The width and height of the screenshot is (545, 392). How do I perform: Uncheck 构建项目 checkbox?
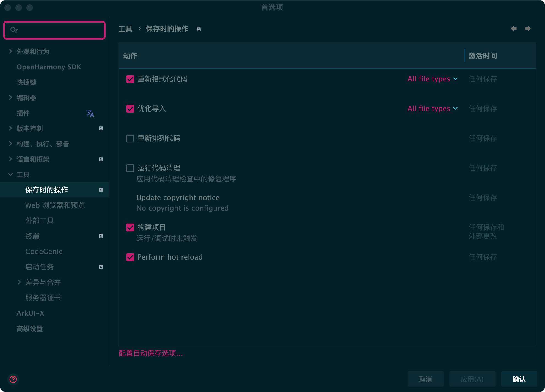pos(130,228)
